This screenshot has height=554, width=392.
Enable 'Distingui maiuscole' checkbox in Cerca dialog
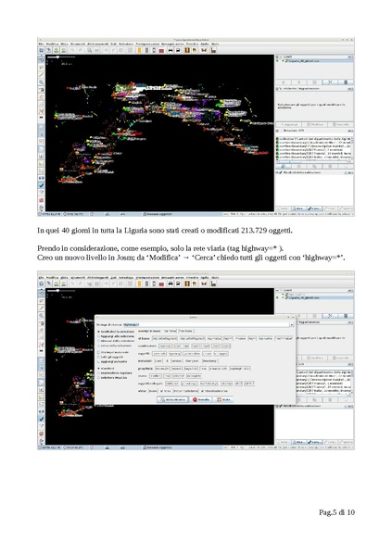[98, 352]
